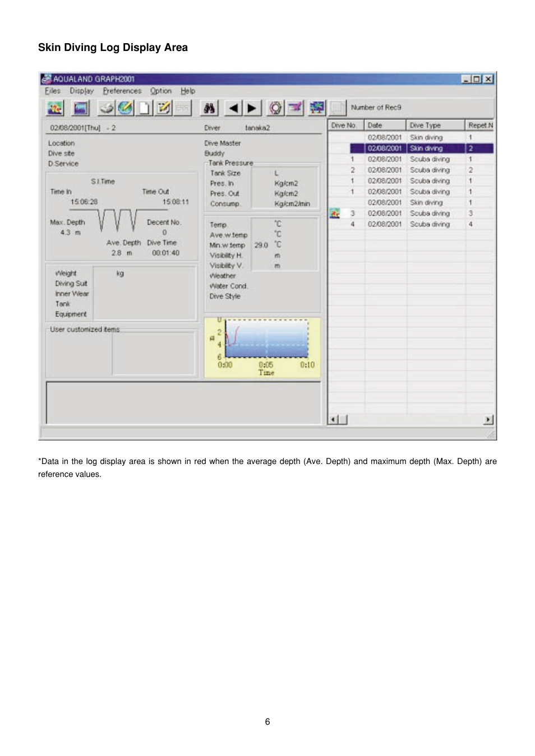Go to next log with right arrow
The image size is (535, 756).
[x=252, y=108]
